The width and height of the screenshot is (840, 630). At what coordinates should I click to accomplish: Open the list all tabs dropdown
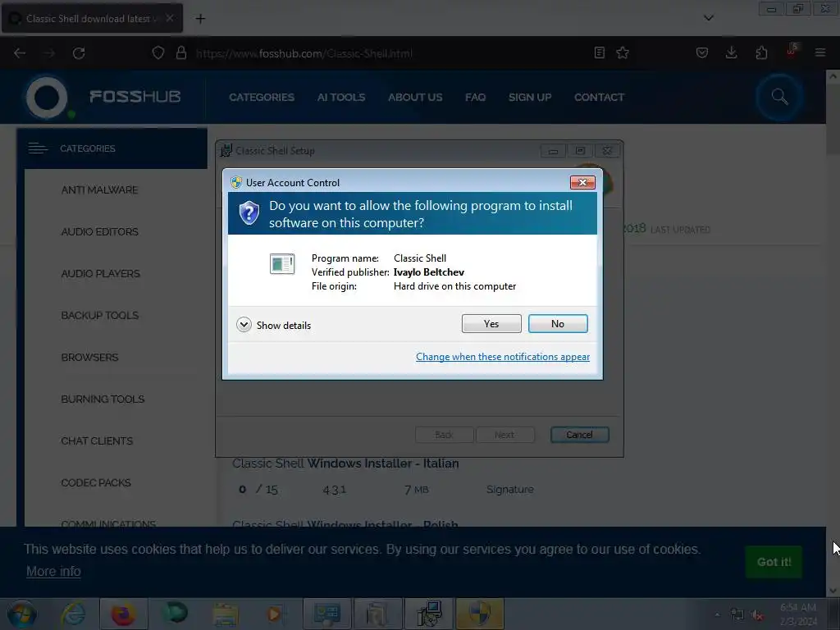[x=708, y=18]
